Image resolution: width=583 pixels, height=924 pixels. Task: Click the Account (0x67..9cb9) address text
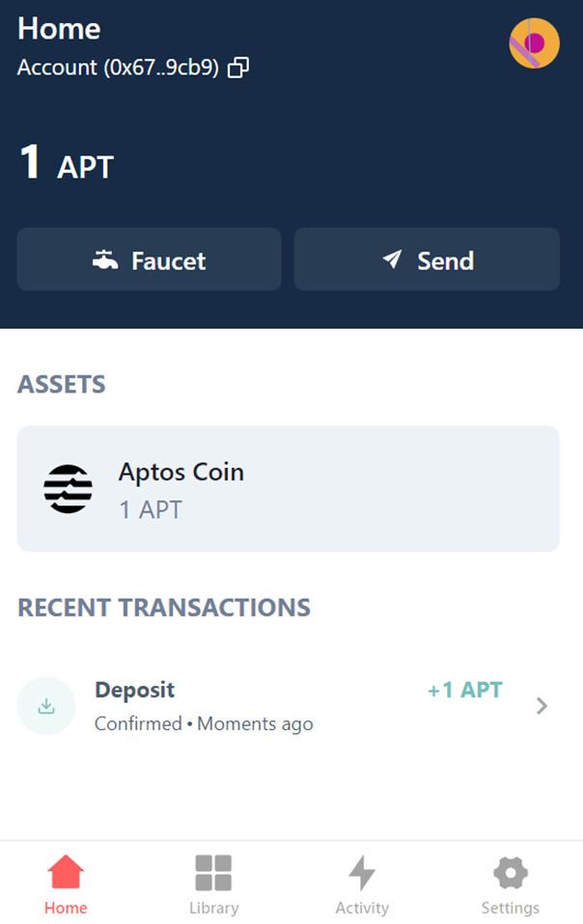tap(119, 68)
